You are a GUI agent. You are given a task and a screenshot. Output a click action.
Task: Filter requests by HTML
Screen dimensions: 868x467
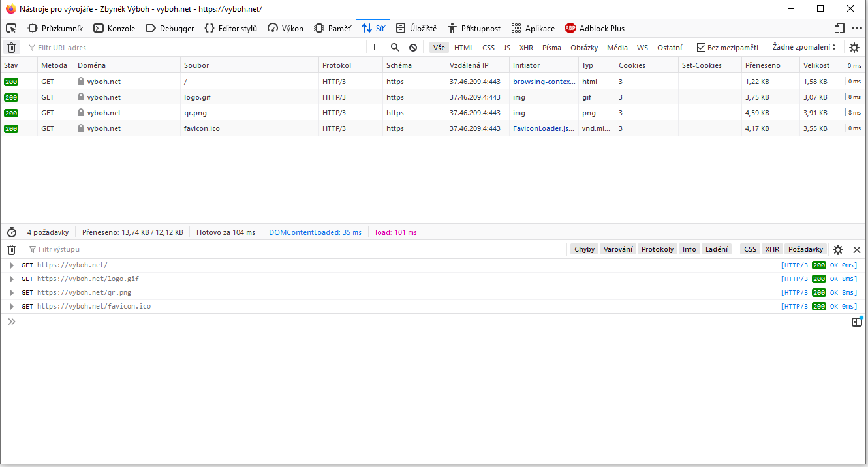(464, 48)
